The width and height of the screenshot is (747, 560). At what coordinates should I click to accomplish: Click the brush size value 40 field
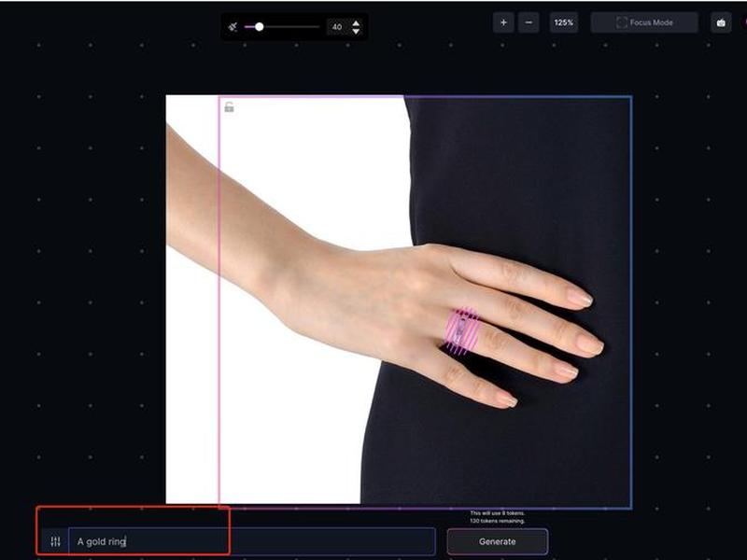coord(337,27)
